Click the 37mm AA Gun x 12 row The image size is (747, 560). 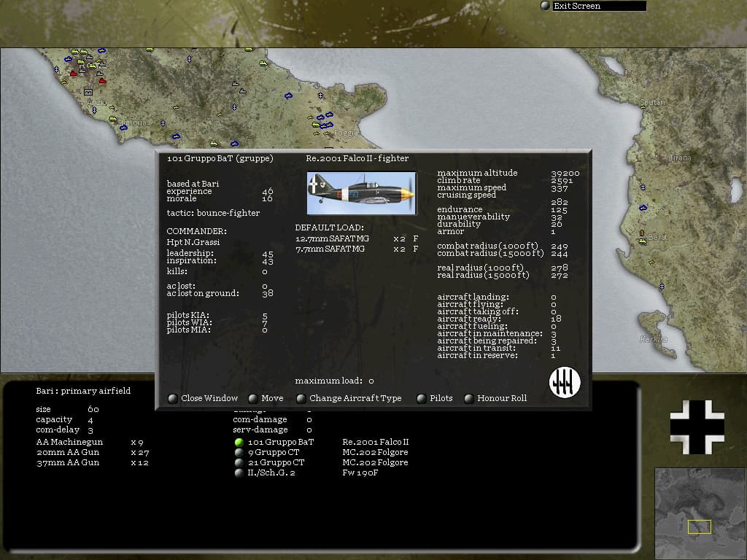[x=93, y=463]
